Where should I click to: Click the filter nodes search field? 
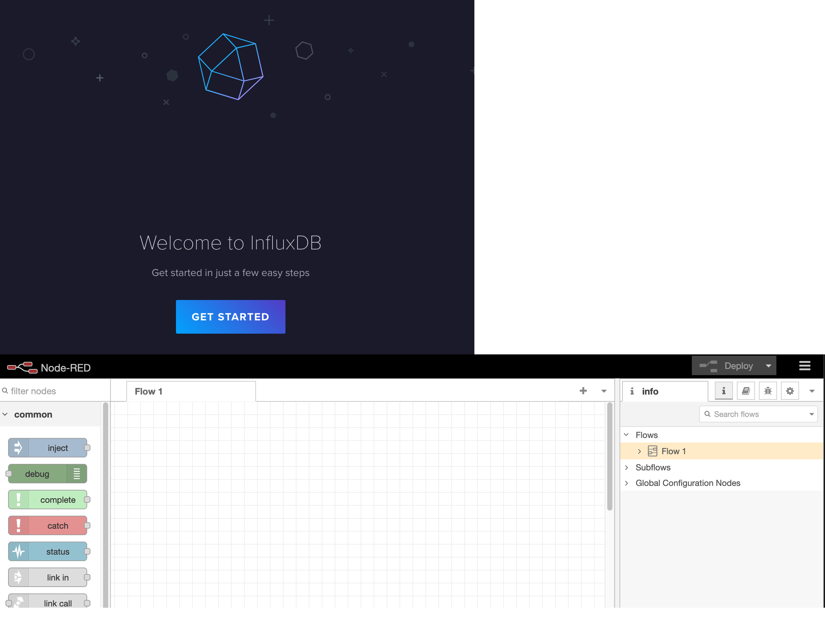point(55,391)
